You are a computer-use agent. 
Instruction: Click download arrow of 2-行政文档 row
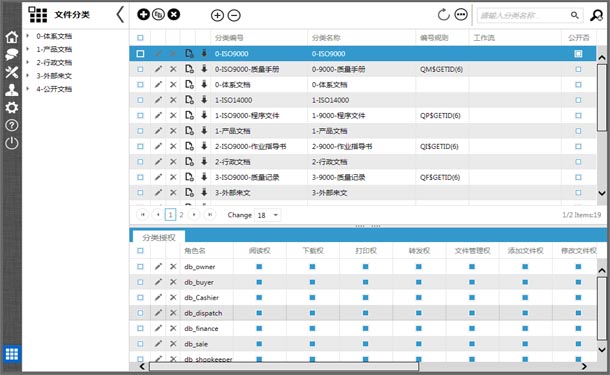[x=204, y=161]
